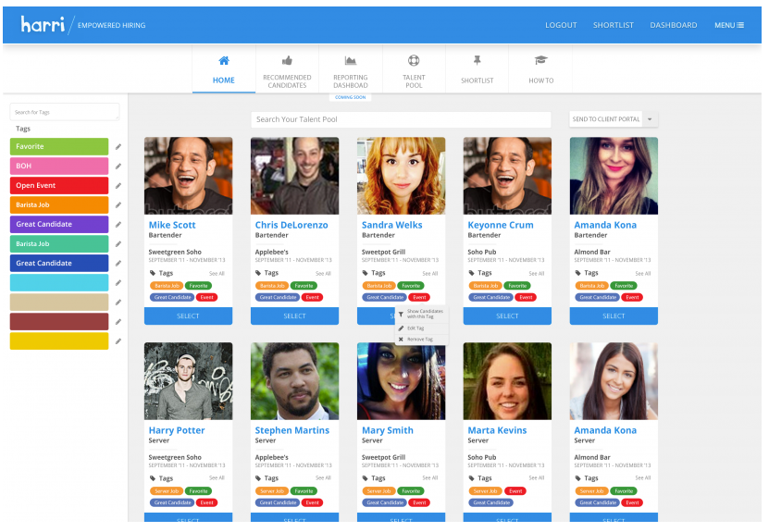Click Server Job tag on Mary Smith's card
The height and width of the screenshot is (532, 769).
378,490
